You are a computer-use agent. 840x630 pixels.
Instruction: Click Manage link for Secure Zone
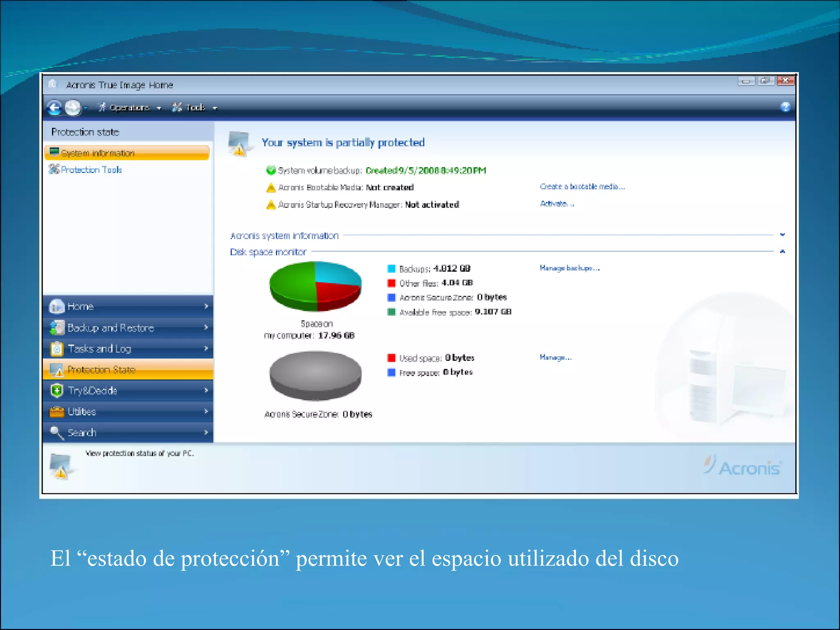click(556, 358)
